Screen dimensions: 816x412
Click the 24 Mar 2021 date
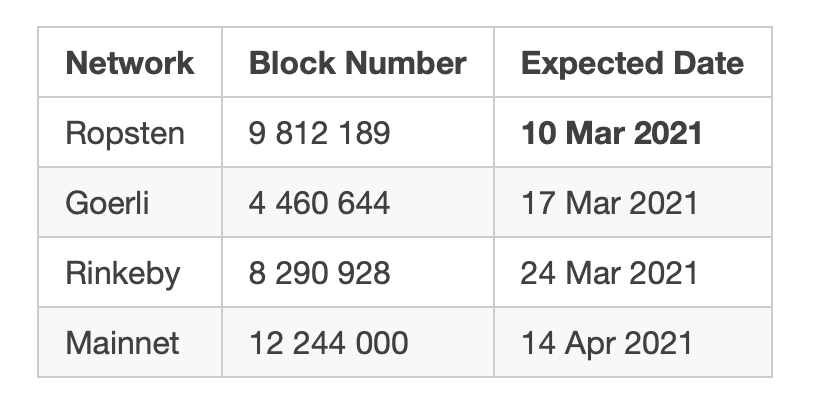coord(608,273)
